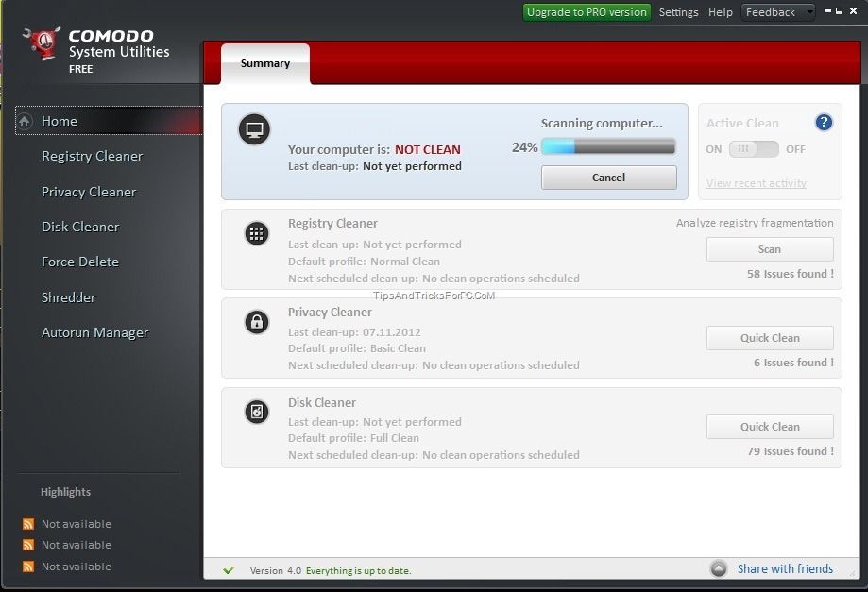Click the scanning progress bar
The height and width of the screenshot is (592, 868).
(x=608, y=146)
